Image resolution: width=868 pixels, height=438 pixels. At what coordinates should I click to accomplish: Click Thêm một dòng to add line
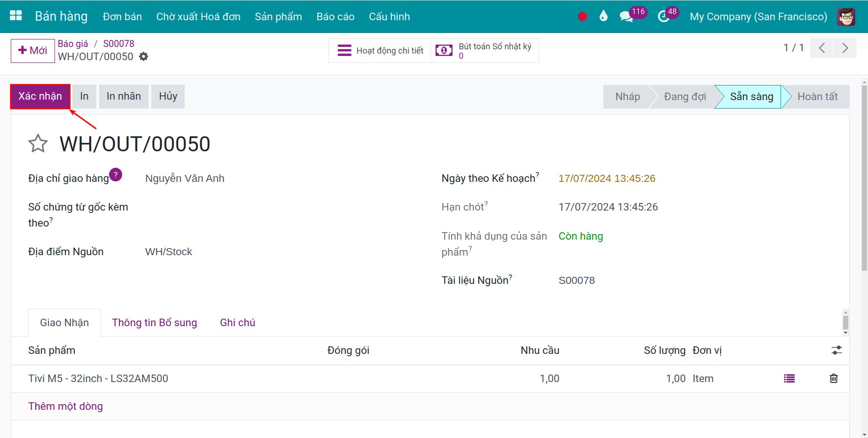pos(65,406)
